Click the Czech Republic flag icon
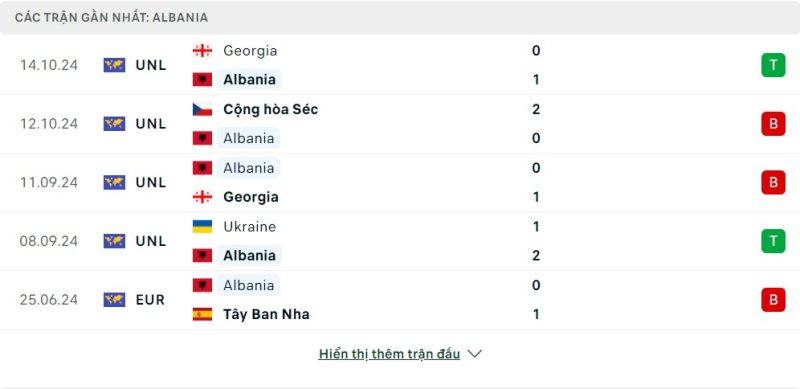This screenshot has width=800, height=389. (x=202, y=109)
